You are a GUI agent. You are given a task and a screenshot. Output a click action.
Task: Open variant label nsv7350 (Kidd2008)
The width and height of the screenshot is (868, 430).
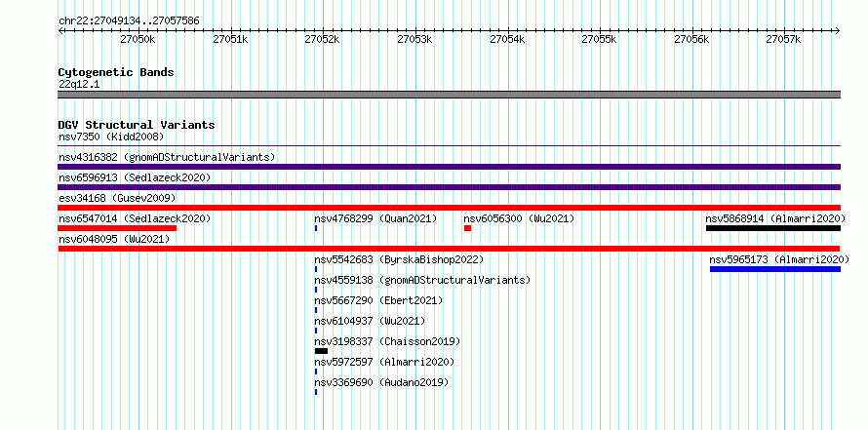pos(111,137)
